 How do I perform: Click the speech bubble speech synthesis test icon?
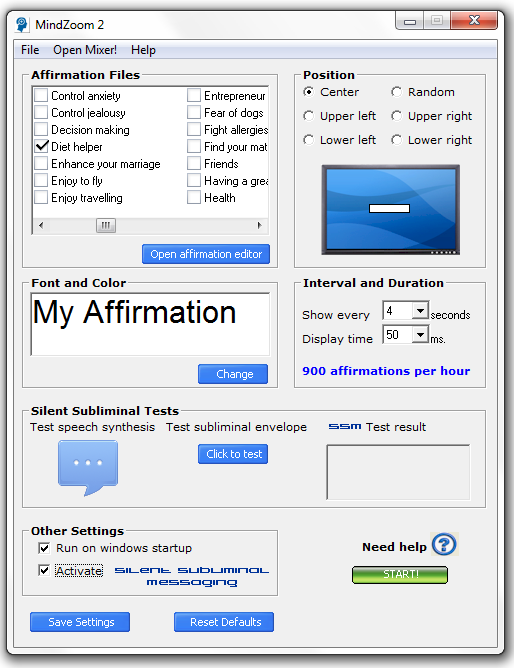(88, 468)
